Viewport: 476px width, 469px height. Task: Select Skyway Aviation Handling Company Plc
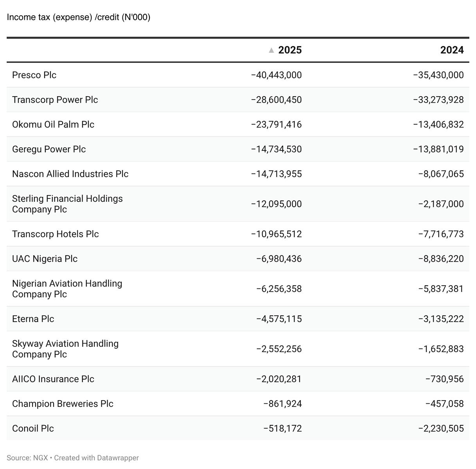(65, 349)
